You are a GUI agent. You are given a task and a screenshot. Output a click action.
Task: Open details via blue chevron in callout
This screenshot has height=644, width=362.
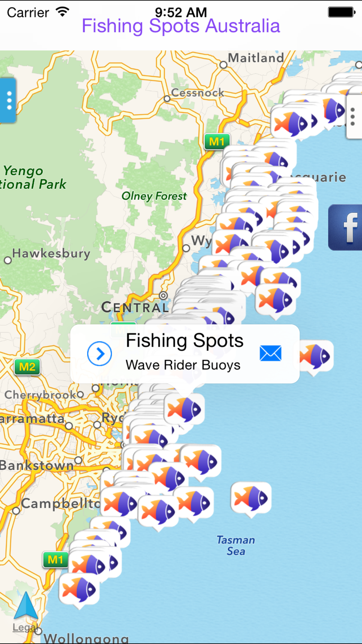pos(100,354)
